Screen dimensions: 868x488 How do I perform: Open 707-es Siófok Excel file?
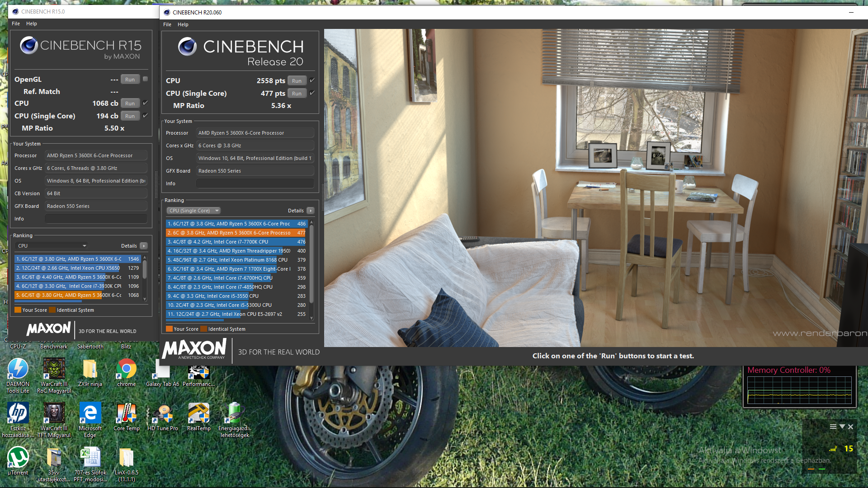click(90, 464)
